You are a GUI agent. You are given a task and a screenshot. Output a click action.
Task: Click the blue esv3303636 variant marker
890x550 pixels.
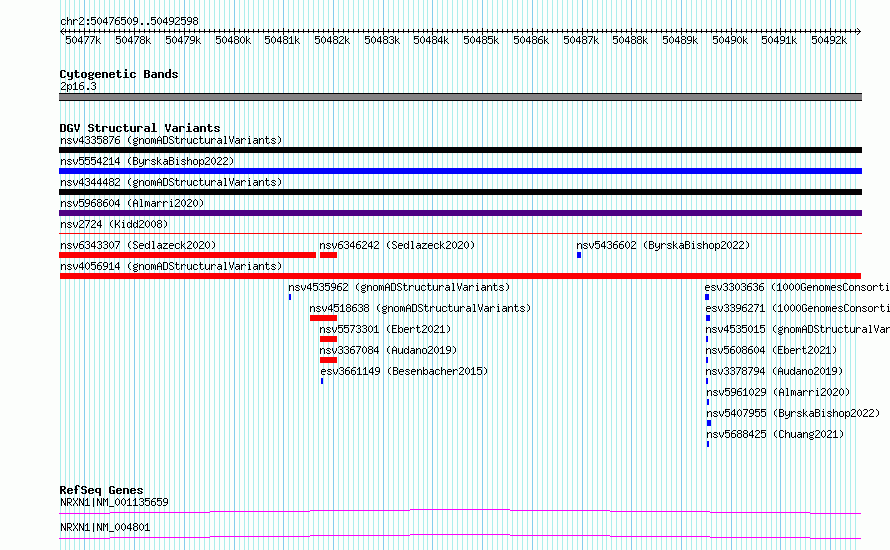(707, 297)
